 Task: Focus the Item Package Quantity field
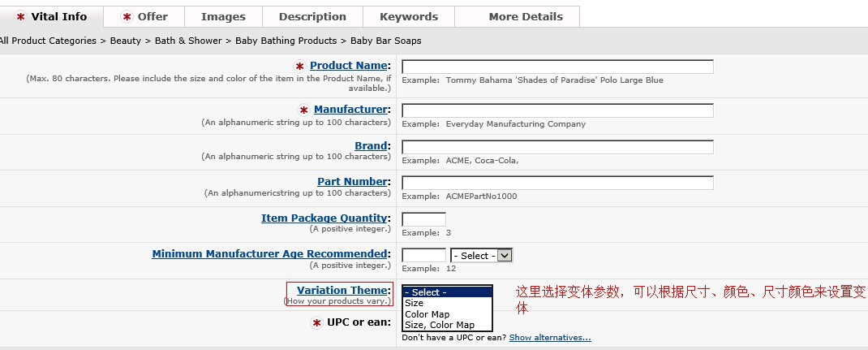point(423,219)
